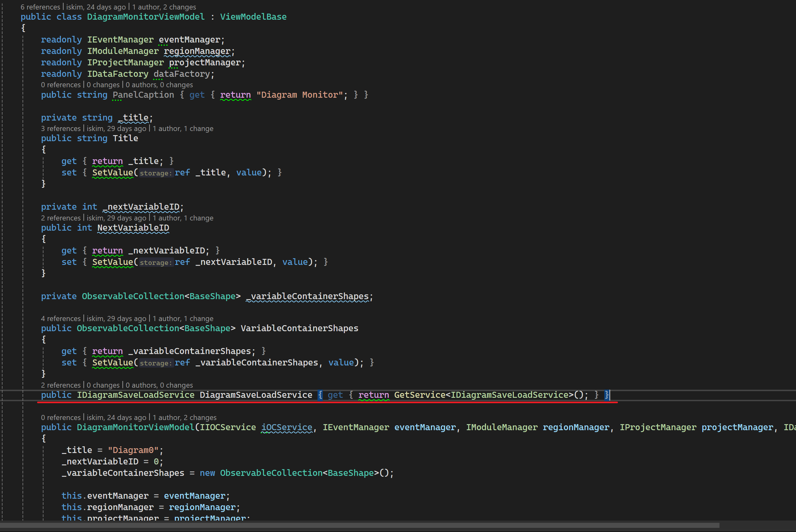
Task: Click the underlined iOCService constructor parameter
Action: tap(287, 427)
